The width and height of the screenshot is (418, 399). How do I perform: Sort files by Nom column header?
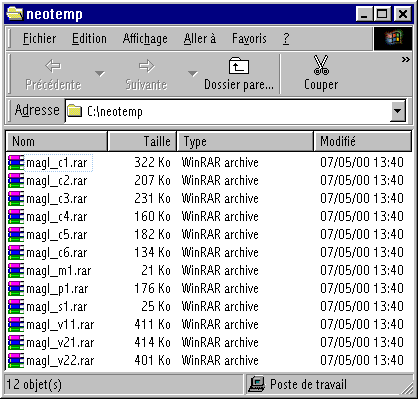(57, 141)
